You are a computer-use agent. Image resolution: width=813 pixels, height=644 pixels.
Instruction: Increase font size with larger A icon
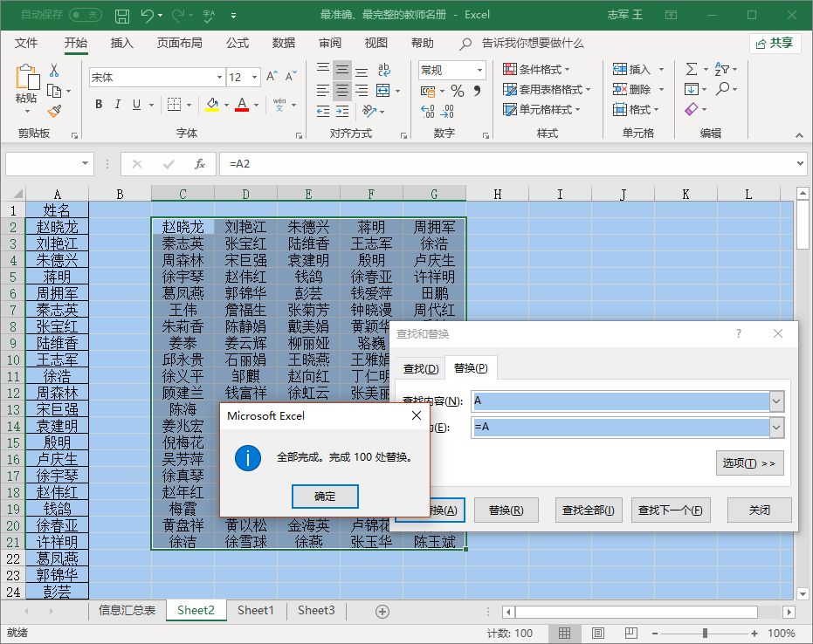pos(272,77)
